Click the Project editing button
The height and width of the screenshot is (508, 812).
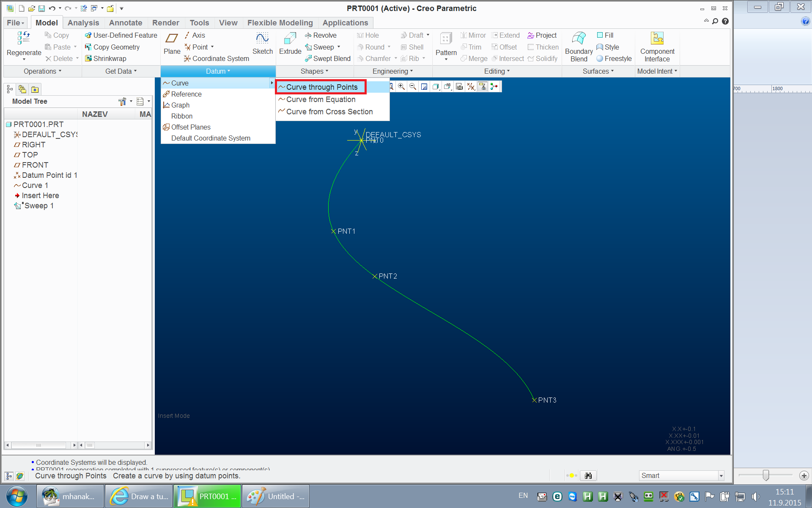(x=542, y=35)
